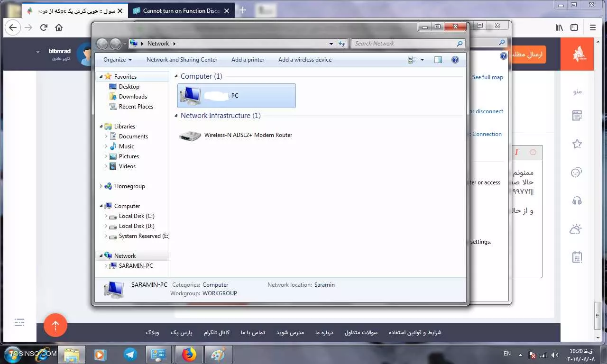The width and height of the screenshot is (607, 364).
Task: Click تماس با ما footer link
Action: (x=253, y=332)
